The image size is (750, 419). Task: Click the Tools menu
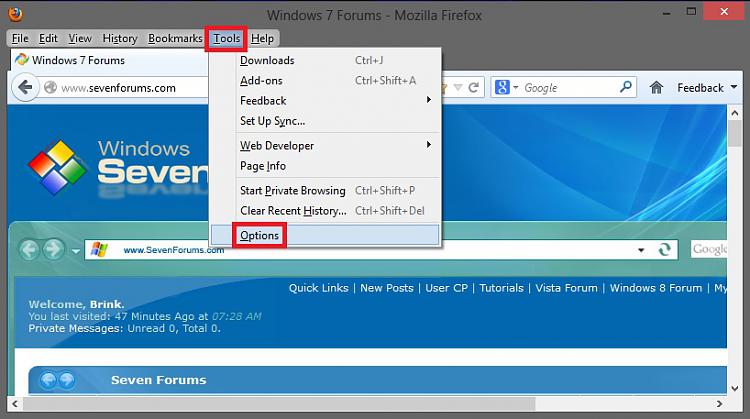click(227, 38)
